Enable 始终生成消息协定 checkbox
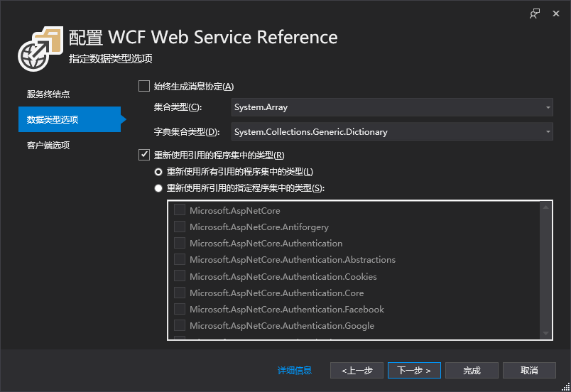The height and width of the screenshot is (392, 571). point(144,86)
